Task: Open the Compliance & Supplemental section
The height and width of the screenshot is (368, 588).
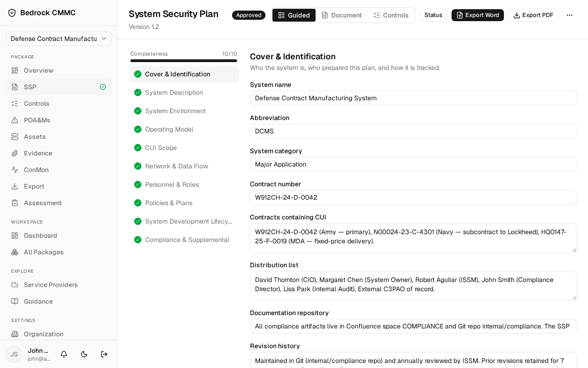Action: click(x=184, y=240)
